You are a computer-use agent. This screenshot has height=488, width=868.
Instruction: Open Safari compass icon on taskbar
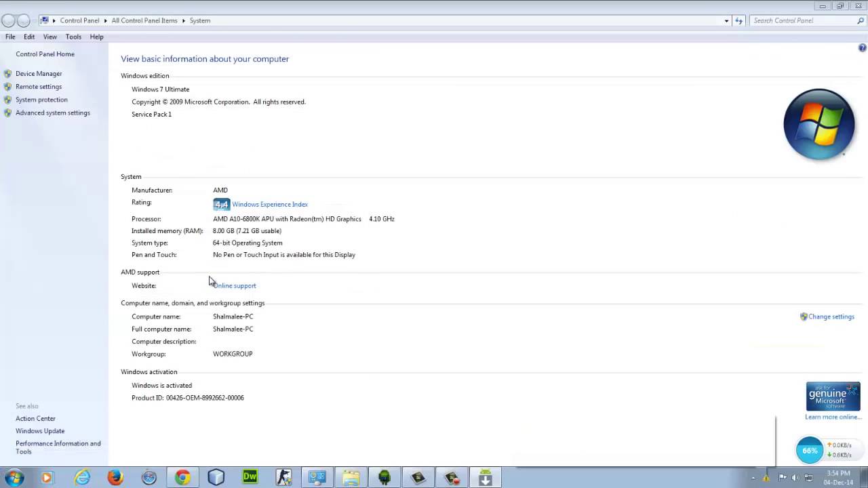pyautogui.click(x=149, y=478)
